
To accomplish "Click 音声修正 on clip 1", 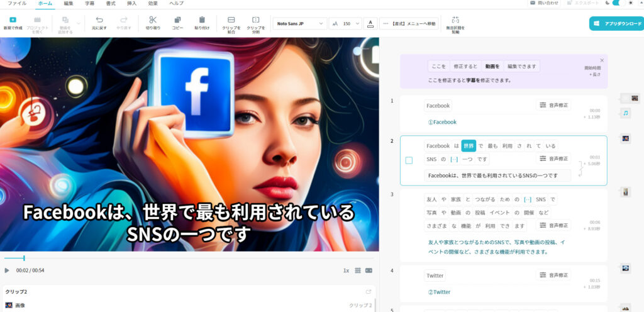I will pos(553,105).
